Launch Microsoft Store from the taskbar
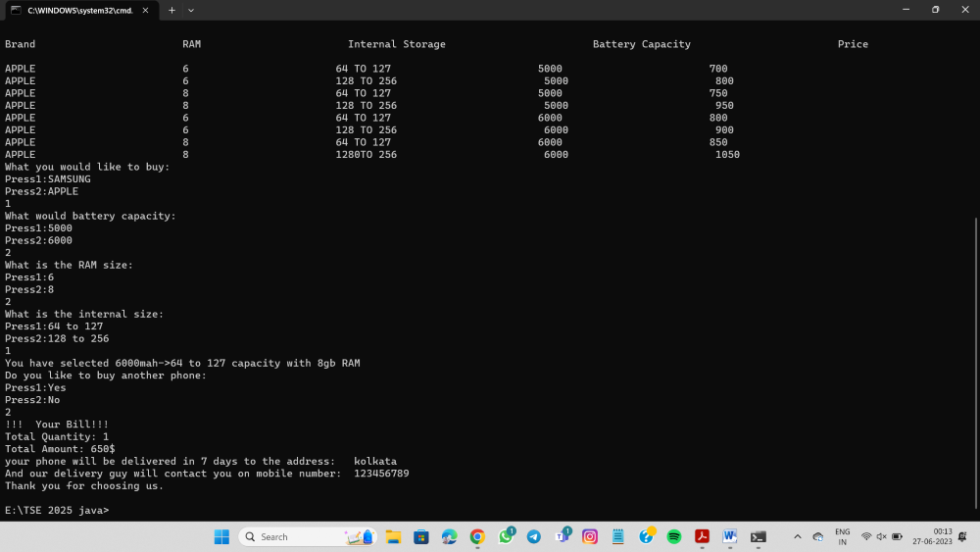980x552 pixels. point(421,536)
